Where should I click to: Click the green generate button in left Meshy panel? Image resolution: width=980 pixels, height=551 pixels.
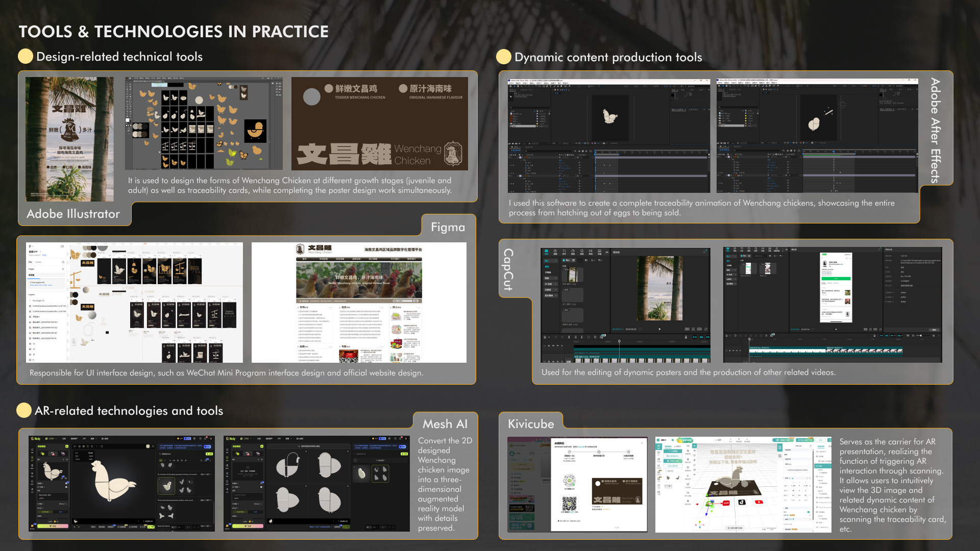coord(52,526)
